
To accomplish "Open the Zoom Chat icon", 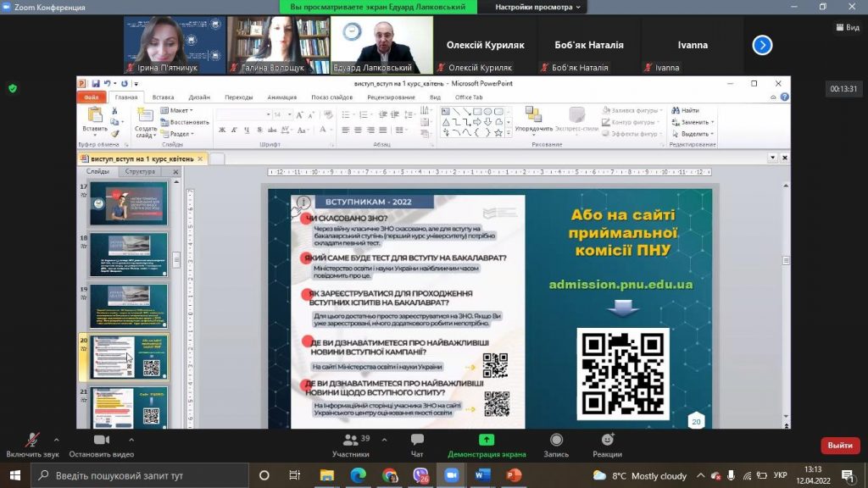I will (x=417, y=440).
